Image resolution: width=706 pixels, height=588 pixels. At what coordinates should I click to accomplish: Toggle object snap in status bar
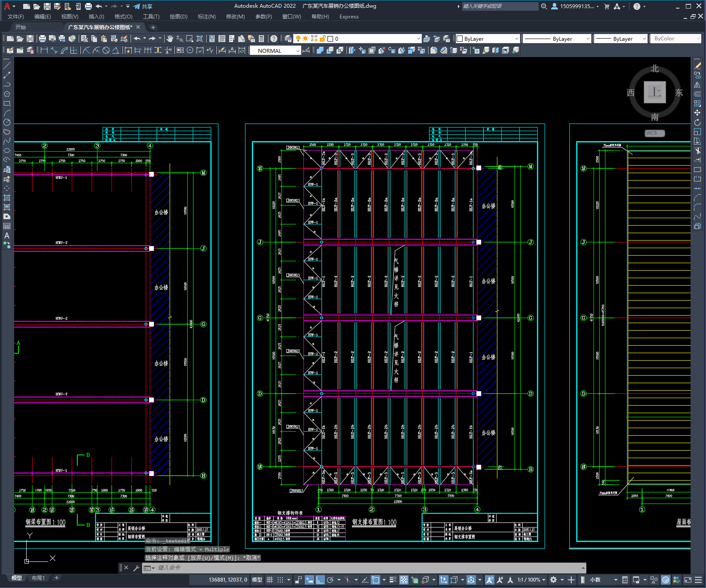(x=376, y=580)
